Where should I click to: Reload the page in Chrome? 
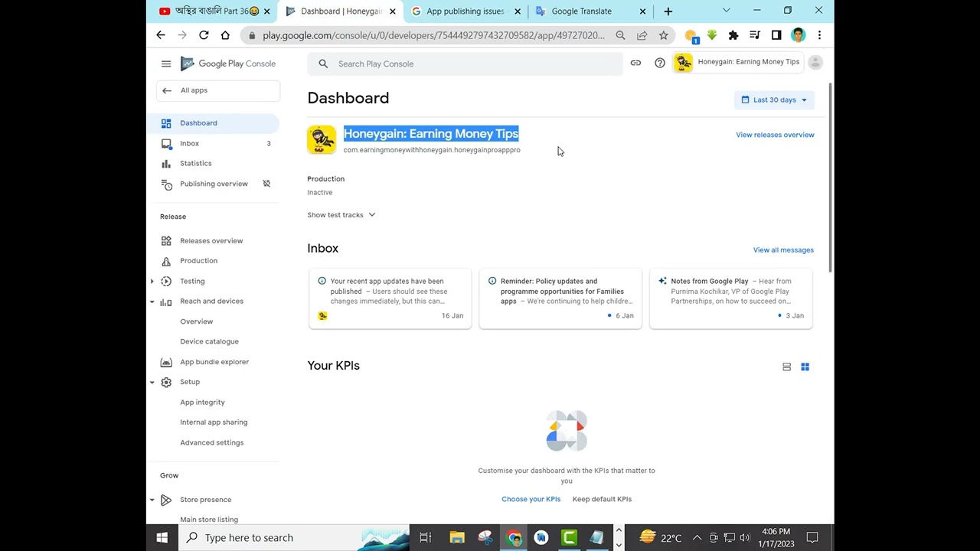click(x=204, y=35)
